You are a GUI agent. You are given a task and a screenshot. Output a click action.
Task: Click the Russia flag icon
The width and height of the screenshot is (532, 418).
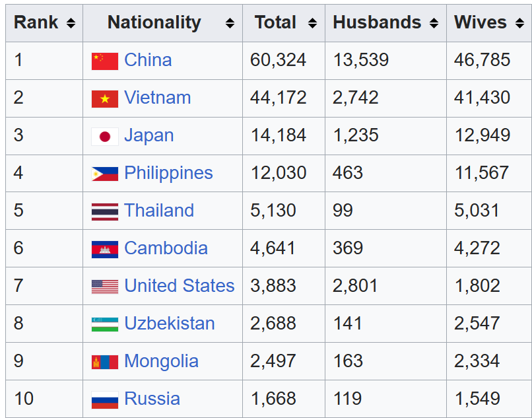[104, 400]
